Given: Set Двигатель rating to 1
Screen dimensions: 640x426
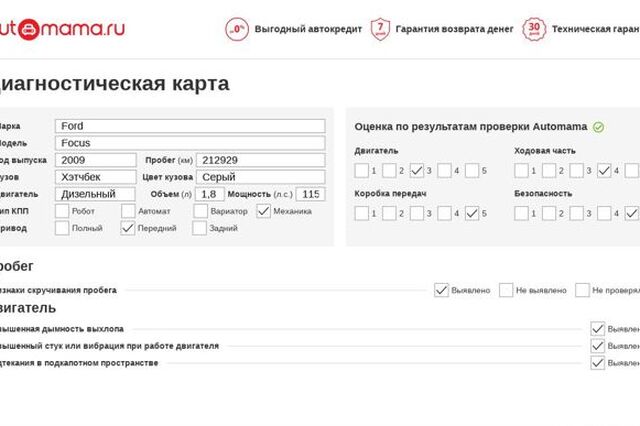Looking at the screenshot, I should click(362, 171).
